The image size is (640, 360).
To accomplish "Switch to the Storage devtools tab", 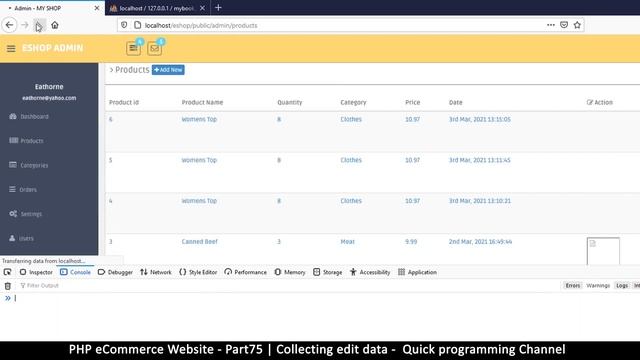I will (x=328, y=272).
